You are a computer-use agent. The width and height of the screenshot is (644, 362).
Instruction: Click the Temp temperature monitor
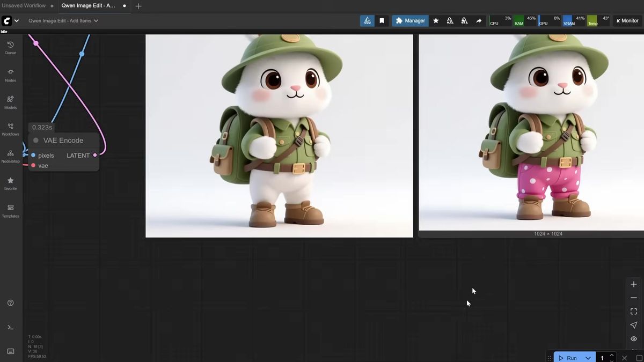tap(598, 21)
